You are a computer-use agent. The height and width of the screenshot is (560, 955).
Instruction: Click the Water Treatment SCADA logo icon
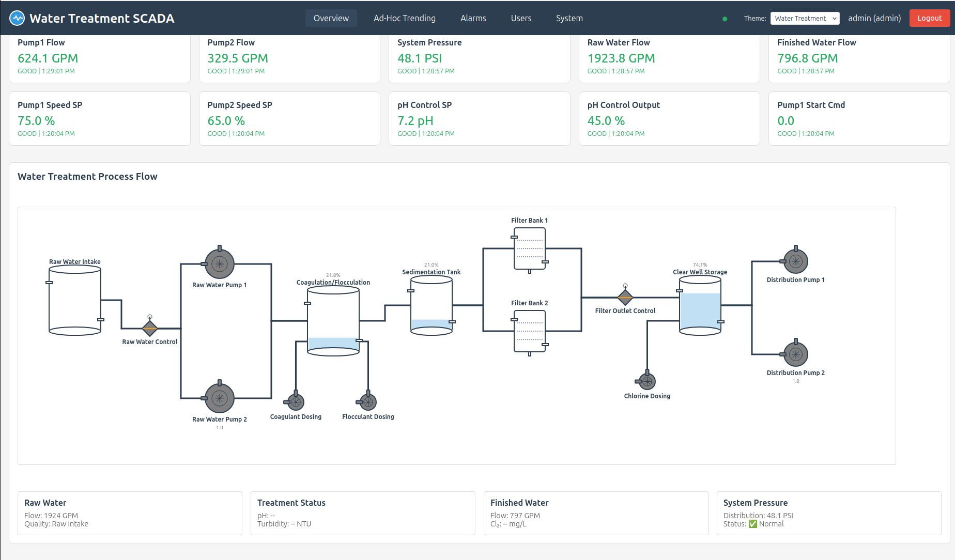[x=17, y=18]
